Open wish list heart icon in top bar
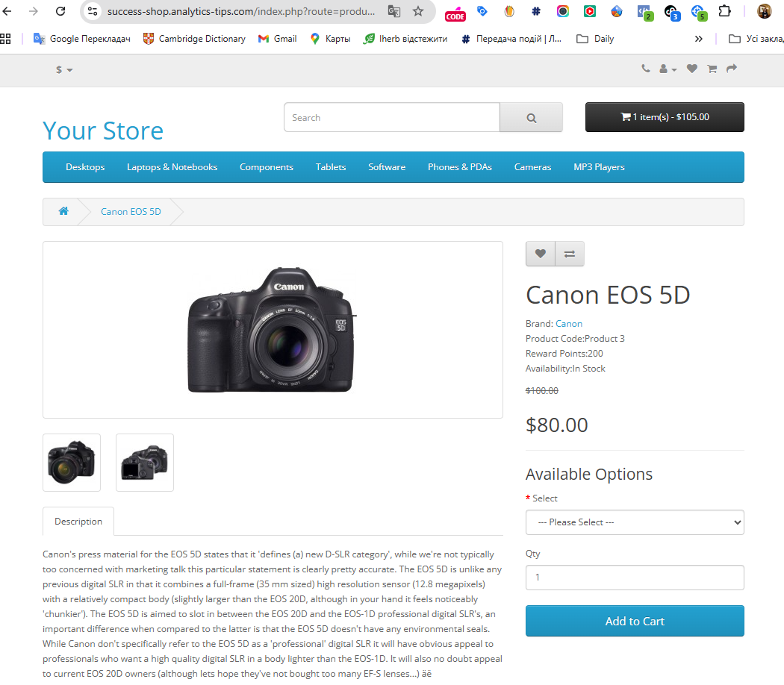This screenshot has height=685, width=784. (x=692, y=69)
